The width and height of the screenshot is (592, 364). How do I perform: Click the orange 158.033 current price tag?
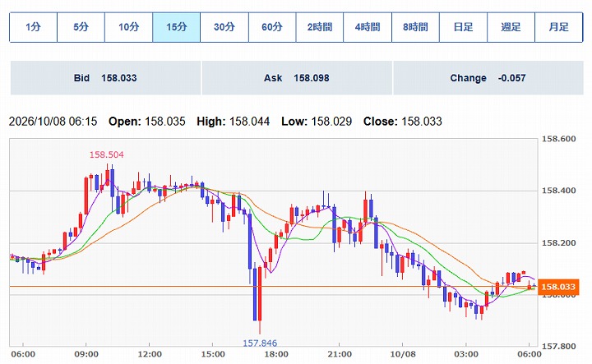point(558,287)
